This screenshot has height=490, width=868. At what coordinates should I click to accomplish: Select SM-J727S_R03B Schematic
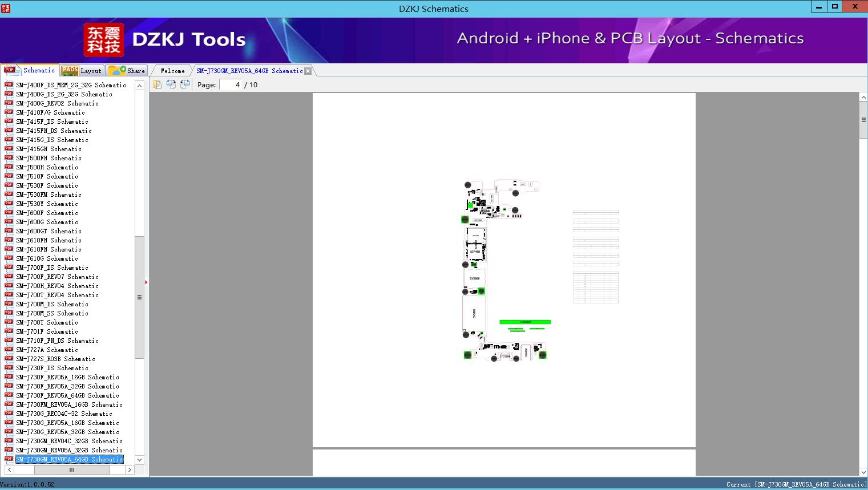[55, 359]
